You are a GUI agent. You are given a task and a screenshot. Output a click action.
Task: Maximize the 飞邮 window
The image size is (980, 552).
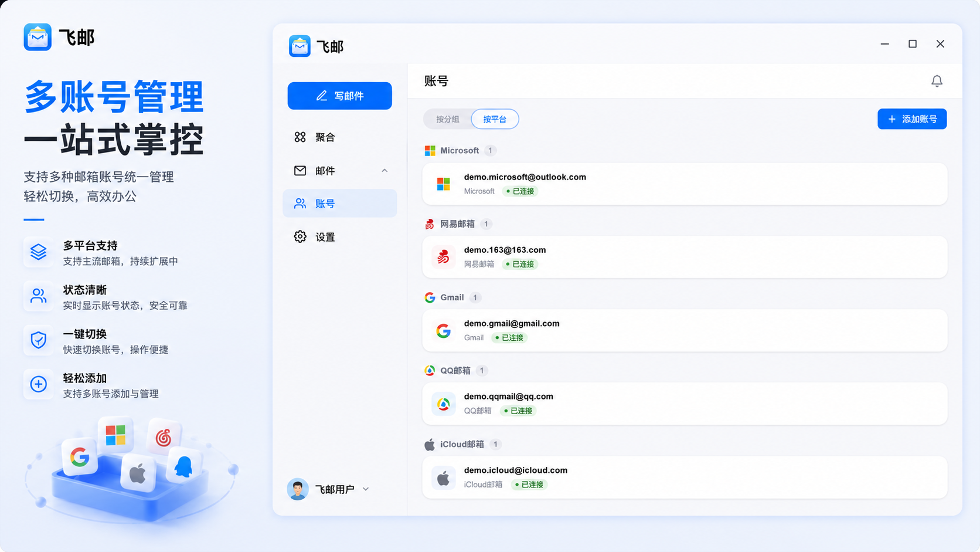[913, 44]
